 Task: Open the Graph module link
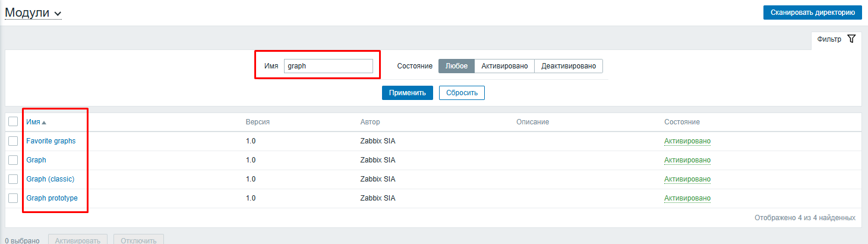click(x=36, y=160)
